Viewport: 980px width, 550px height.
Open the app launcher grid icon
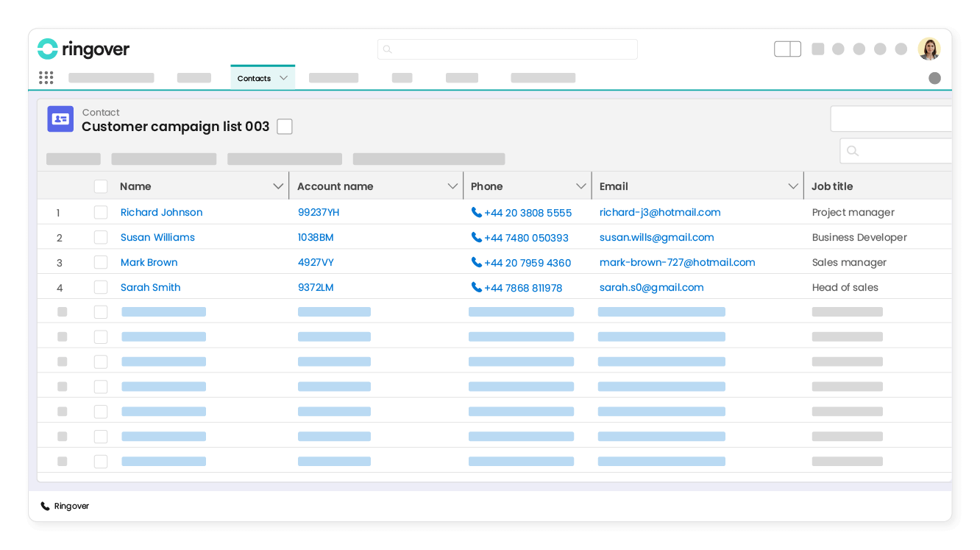pos(46,77)
